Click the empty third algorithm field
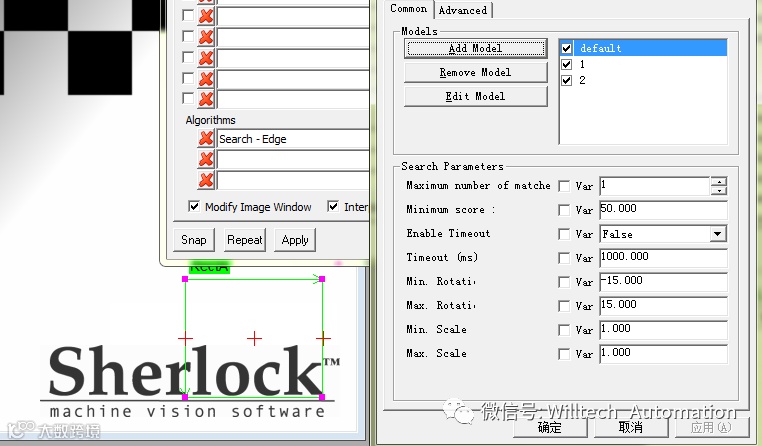 [293, 180]
